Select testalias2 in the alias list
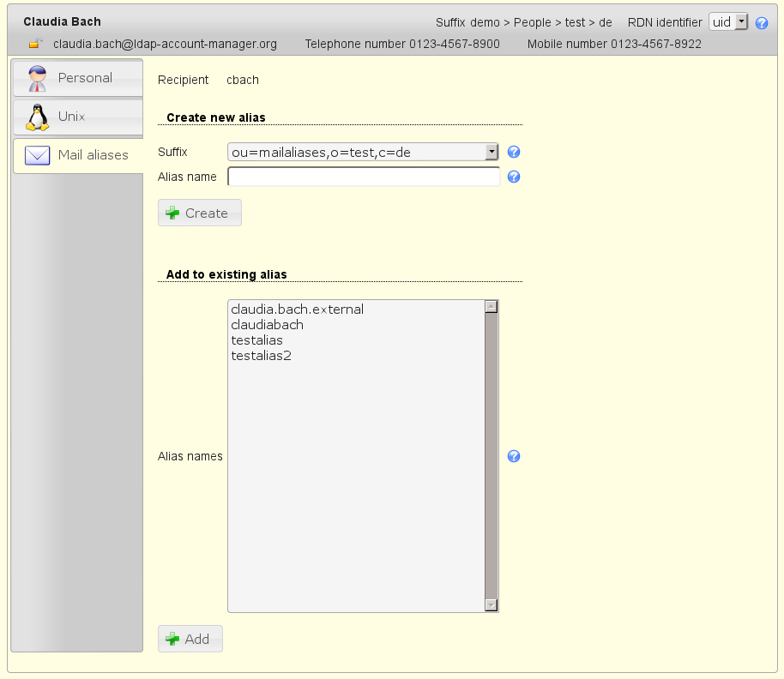The width and height of the screenshot is (784, 679). coord(262,356)
